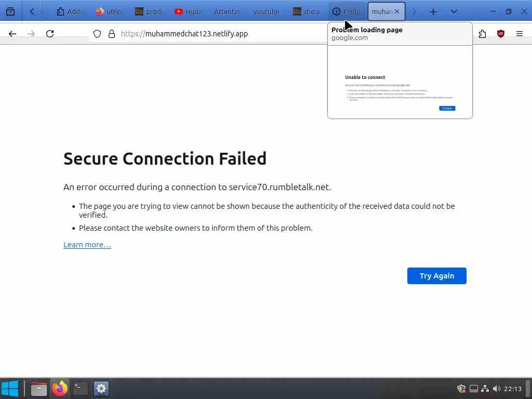Open the Extensions puzzle icon
Viewport: 532px width, 399px height.
click(482, 34)
